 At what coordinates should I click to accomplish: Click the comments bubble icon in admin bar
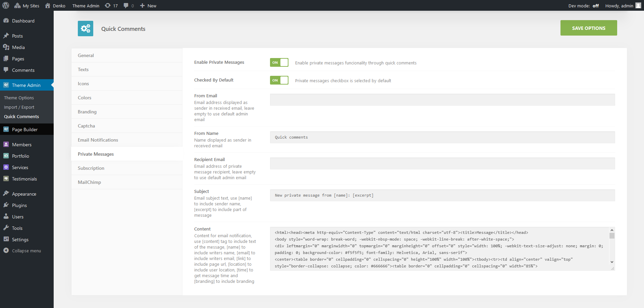(x=126, y=5)
